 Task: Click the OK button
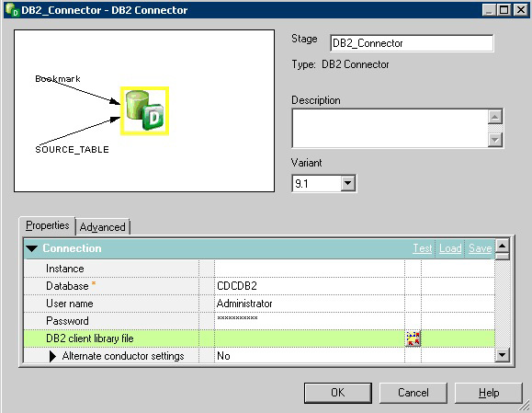(x=338, y=393)
